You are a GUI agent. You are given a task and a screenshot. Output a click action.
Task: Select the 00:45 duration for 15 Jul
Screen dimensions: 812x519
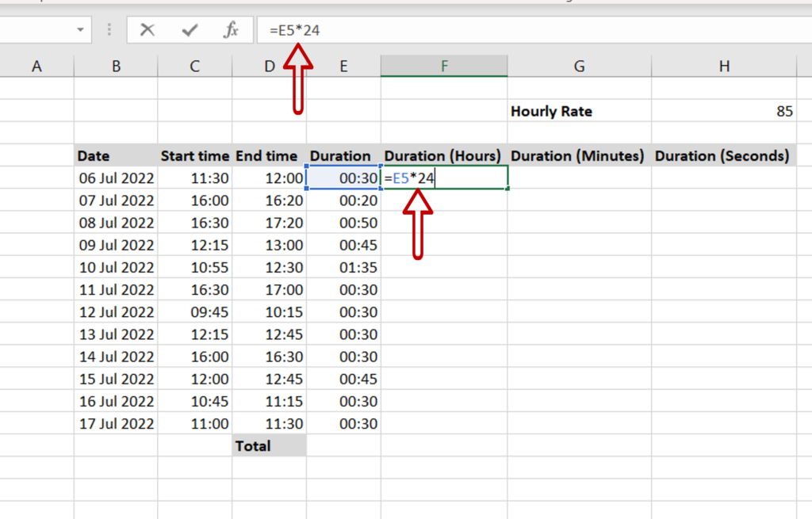click(x=343, y=379)
